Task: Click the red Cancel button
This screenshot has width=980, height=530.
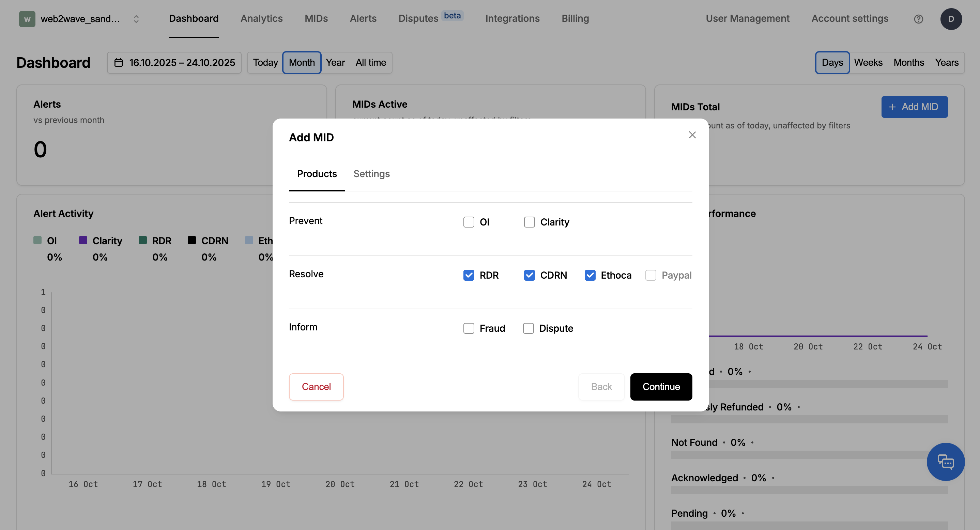Action: pyautogui.click(x=316, y=387)
